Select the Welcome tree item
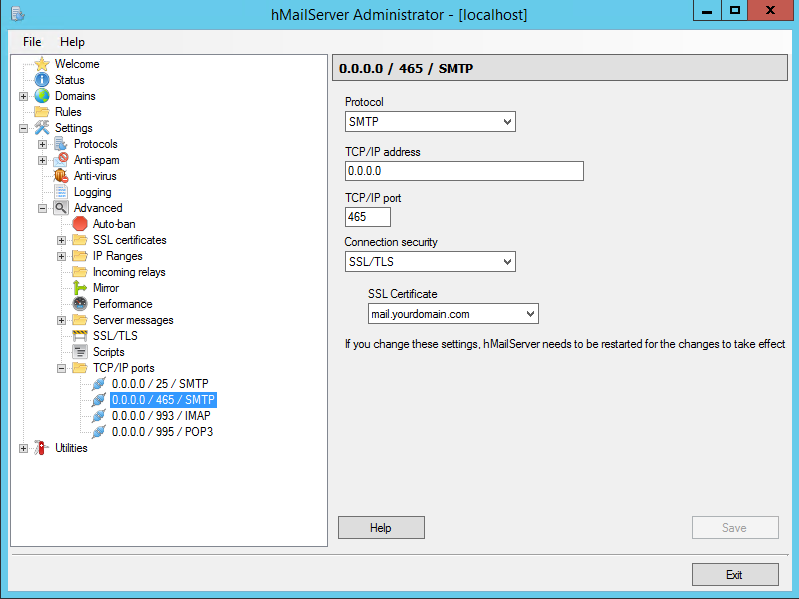This screenshot has width=799, height=599. click(x=77, y=64)
